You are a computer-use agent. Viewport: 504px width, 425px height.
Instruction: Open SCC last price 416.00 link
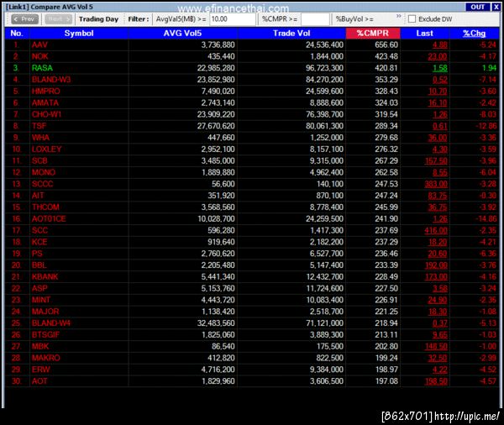[x=436, y=230]
